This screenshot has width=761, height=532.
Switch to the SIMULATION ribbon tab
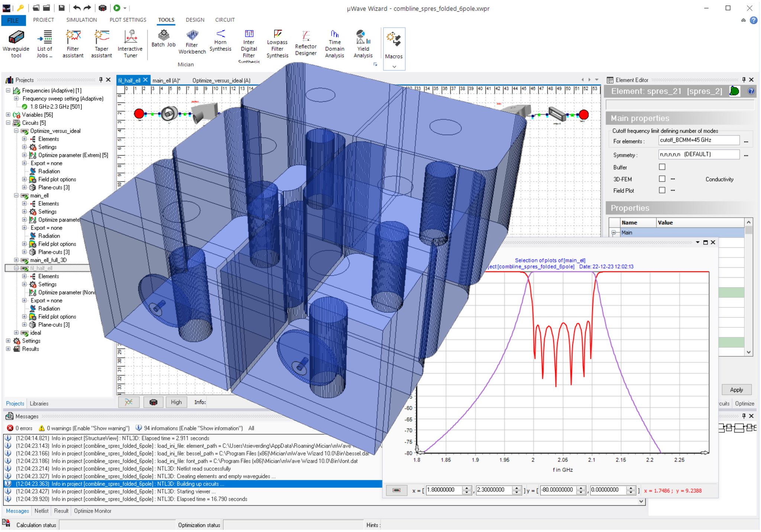pos(81,20)
